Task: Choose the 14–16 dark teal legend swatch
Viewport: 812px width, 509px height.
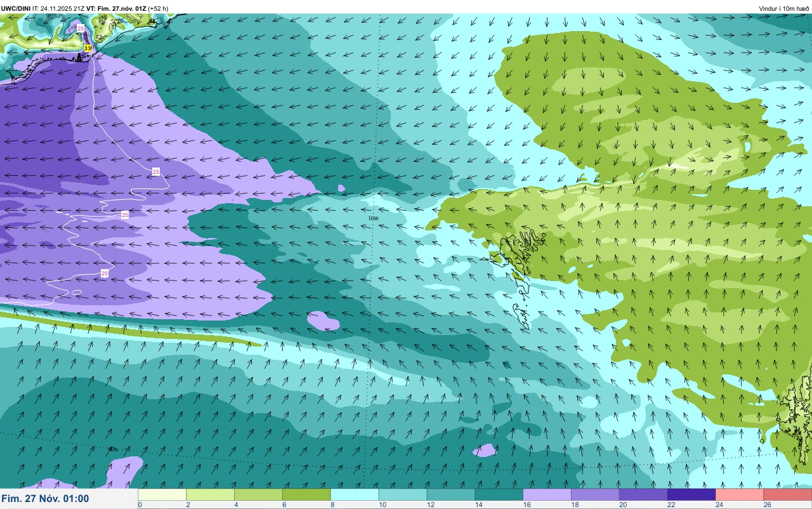Action: [499, 494]
